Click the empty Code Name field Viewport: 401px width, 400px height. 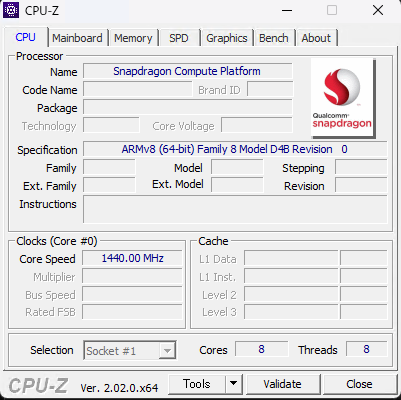(x=138, y=89)
